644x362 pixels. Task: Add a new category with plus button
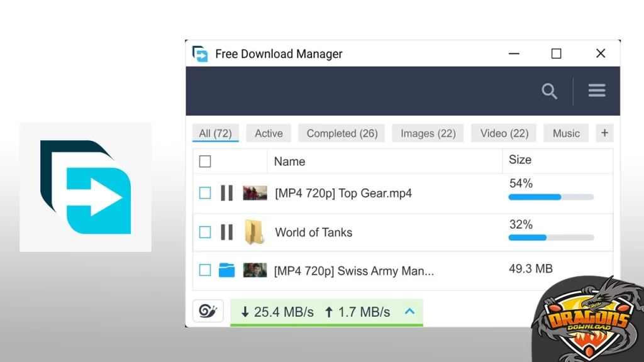point(604,133)
